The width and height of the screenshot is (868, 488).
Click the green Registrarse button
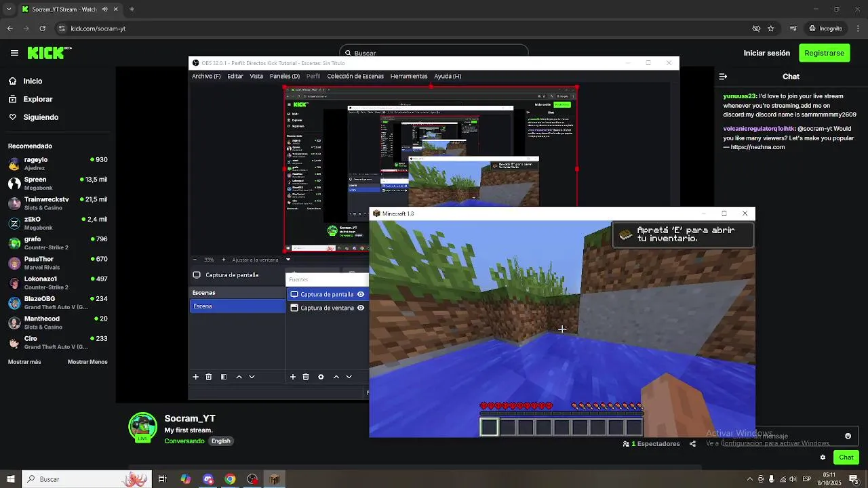824,53
